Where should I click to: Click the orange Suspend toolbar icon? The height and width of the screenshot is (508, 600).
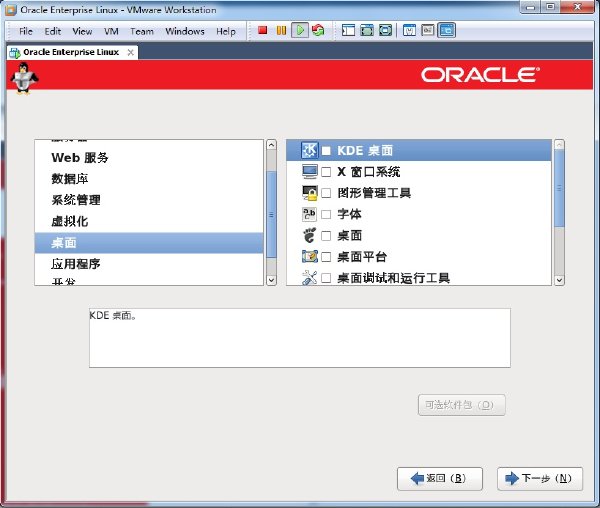point(281,30)
